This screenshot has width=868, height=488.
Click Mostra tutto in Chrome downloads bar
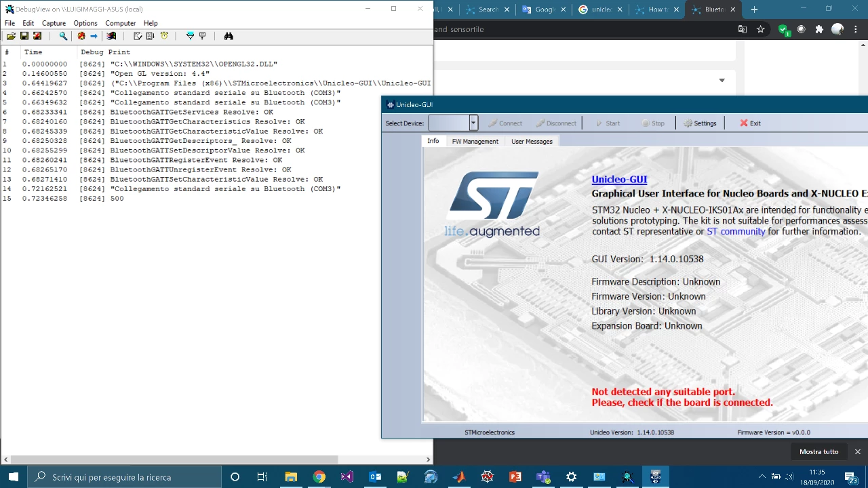[x=818, y=451]
